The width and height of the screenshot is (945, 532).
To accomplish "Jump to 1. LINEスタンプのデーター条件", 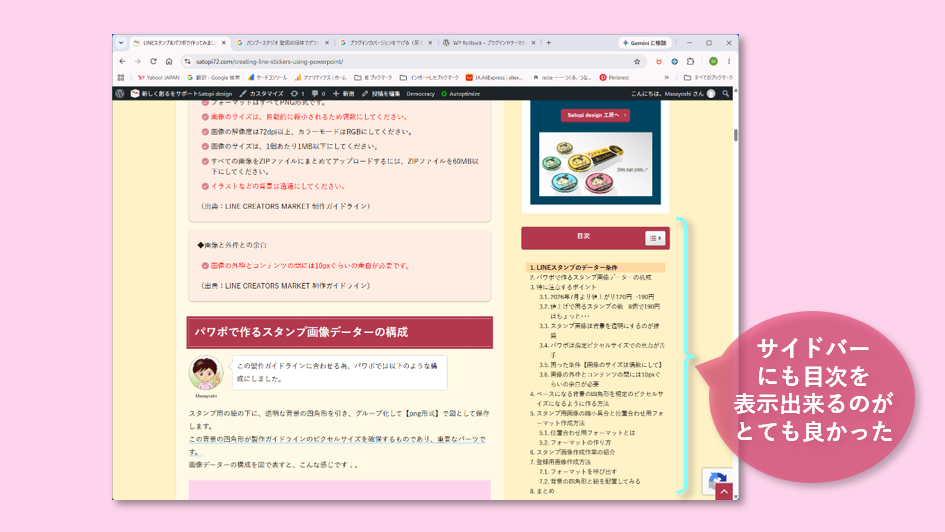I will click(573, 268).
